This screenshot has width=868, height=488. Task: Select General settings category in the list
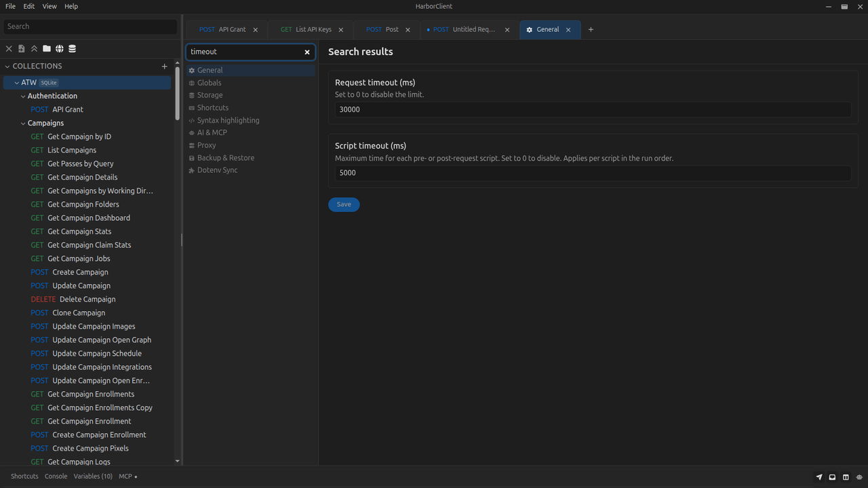tap(250, 70)
